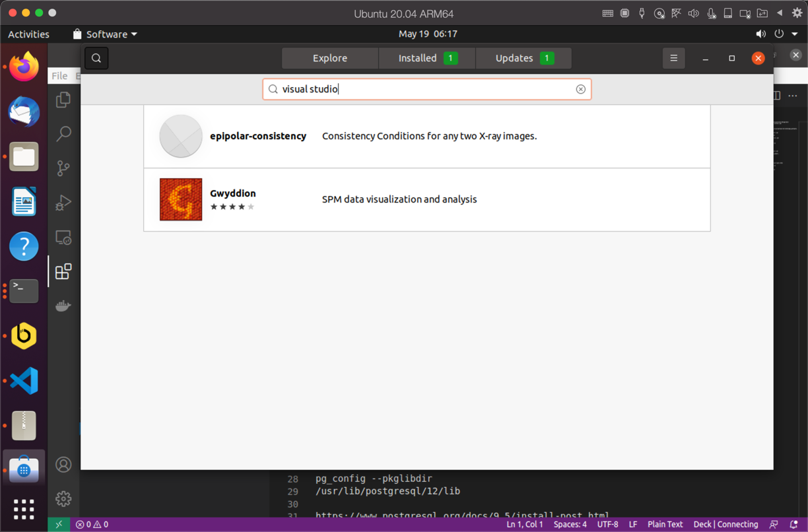The height and width of the screenshot is (532, 808).
Task: Click the Ubuntu Software dock icon
Action: [x=24, y=469]
